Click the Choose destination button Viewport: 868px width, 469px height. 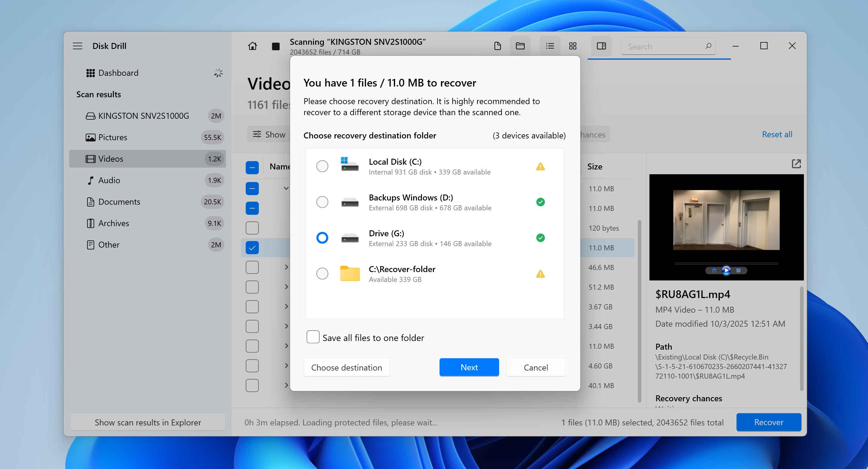pyautogui.click(x=346, y=367)
